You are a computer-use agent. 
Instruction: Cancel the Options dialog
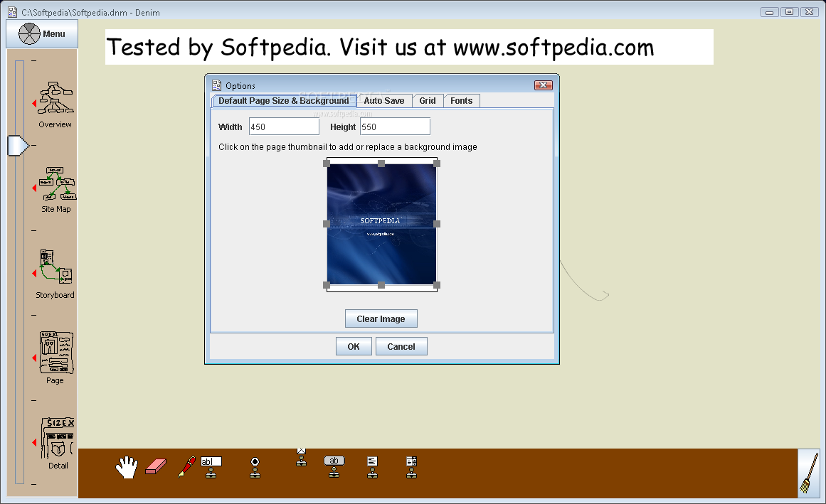point(401,346)
